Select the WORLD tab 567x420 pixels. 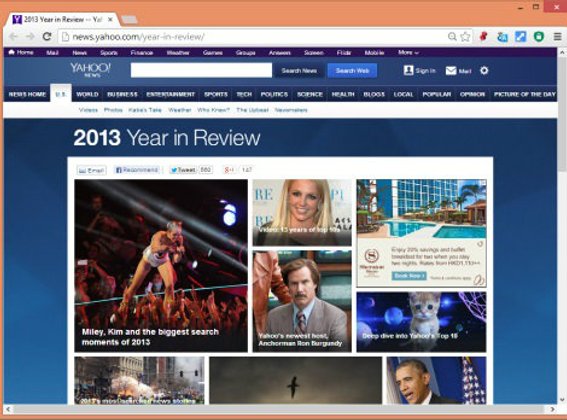tap(87, 94)
